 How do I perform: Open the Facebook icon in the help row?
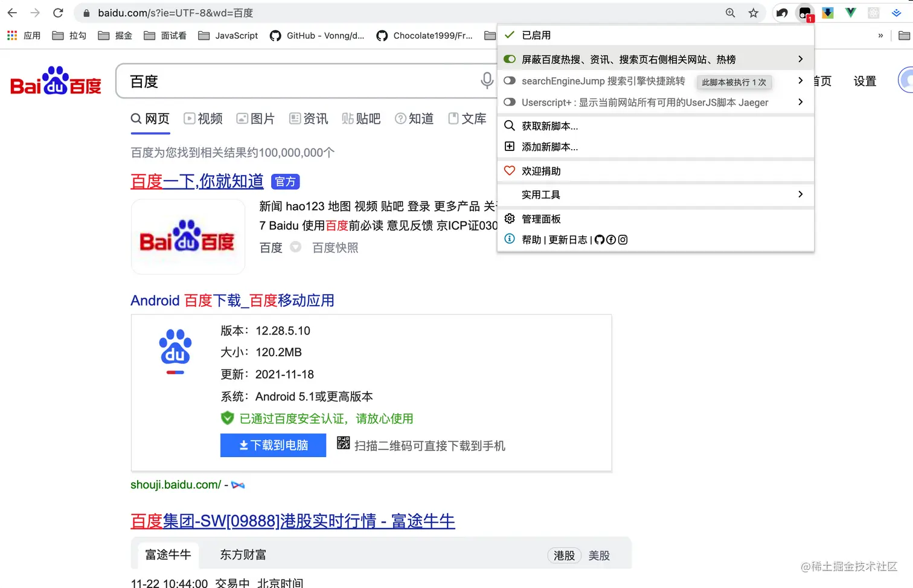pyautogui.click(x=611, y=240)
